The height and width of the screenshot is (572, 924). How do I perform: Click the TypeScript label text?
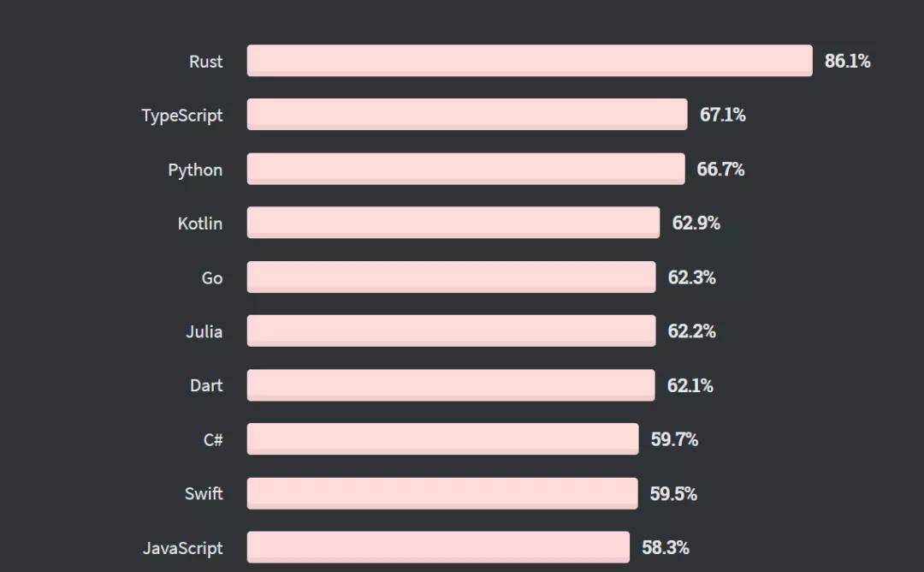pyautogui.click(x=182, y=116)
